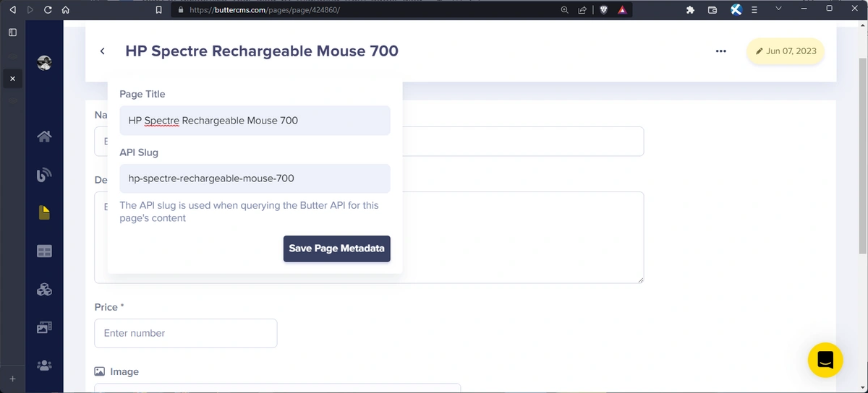Viewport: 868px width, 393px height.
Task: Go to Butter home dashboard icon
Action: (44, 137)
